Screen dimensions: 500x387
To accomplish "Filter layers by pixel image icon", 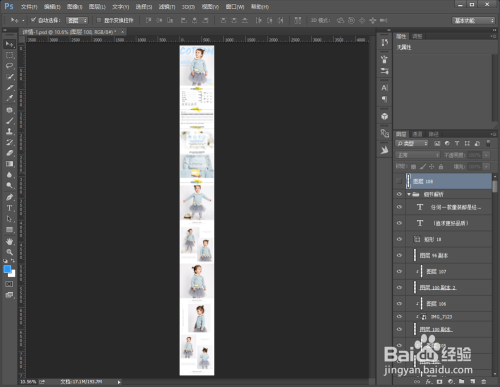I will click(x=437, y=143).
